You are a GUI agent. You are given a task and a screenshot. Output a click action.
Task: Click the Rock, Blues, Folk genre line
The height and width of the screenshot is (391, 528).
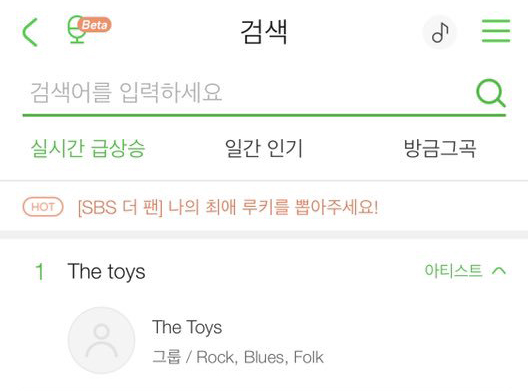pyautogui.click(x=238, y=357)
